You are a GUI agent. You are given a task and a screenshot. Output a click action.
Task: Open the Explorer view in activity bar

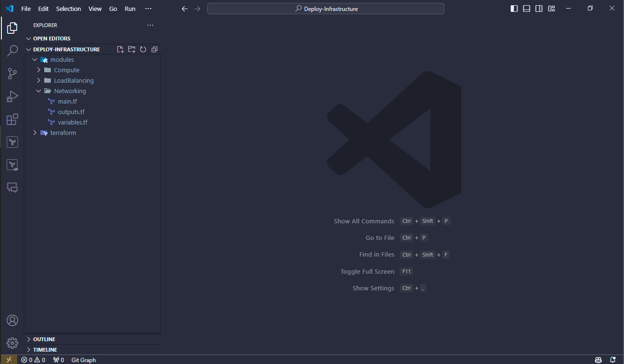pos(12,28)
